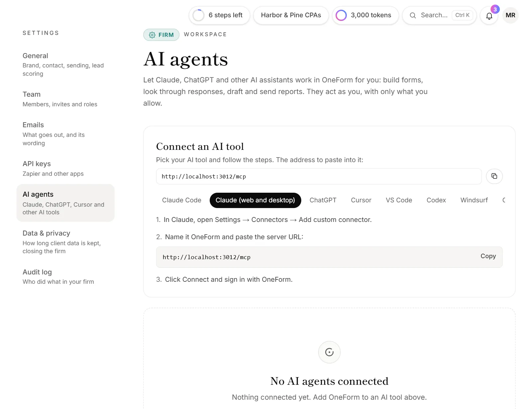
Task: Click the token ring icon
Action: click(x=341, y=15)
